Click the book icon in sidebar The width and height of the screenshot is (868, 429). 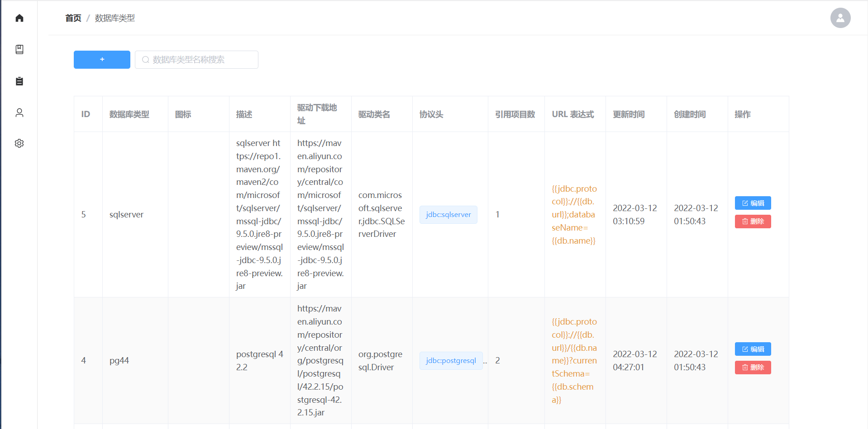click(19, 49)
